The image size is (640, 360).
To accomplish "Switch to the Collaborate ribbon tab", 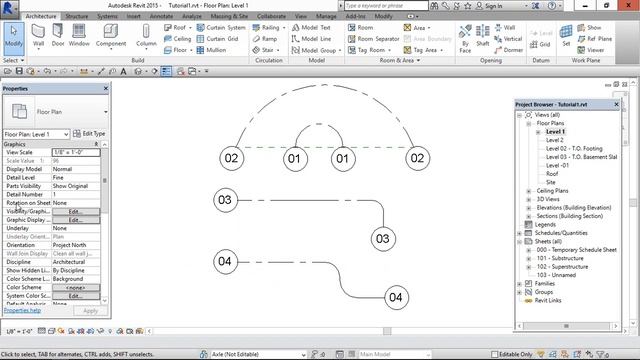I will point(271,16).
